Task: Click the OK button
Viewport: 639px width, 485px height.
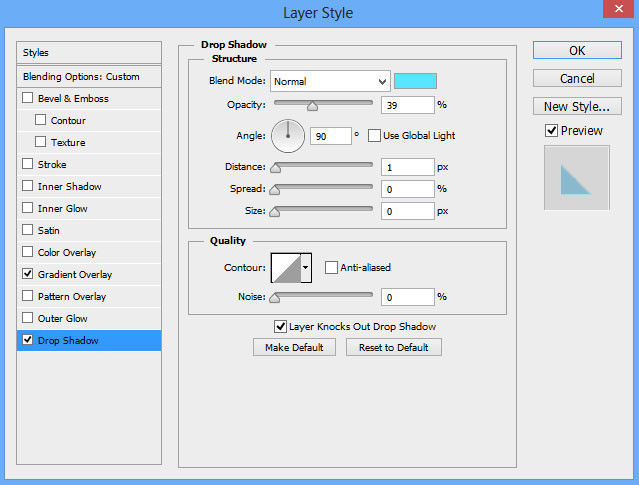Action: pyautogui.click(x=577, y=50)
